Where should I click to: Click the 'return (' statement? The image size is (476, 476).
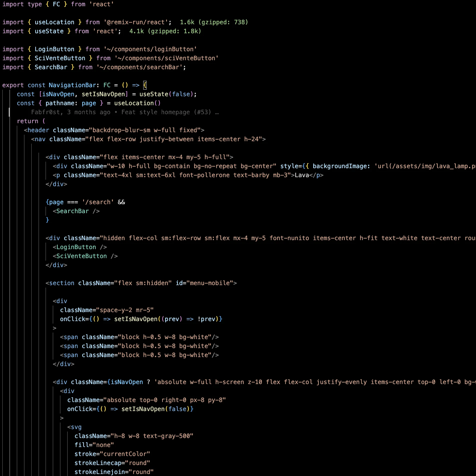(x=31, y=121)
